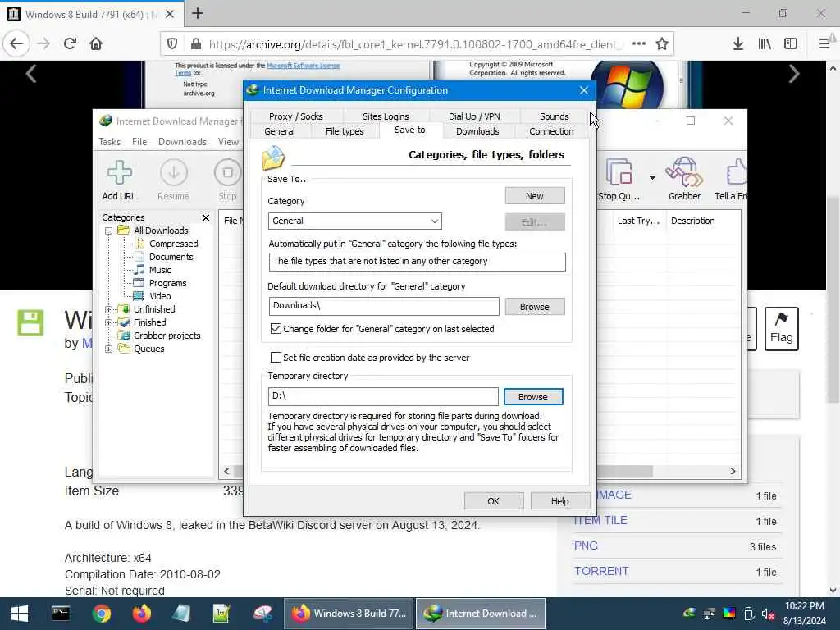840x630 pixels.
Task: Open tracking protection shield icon
Action: point(172,43)
